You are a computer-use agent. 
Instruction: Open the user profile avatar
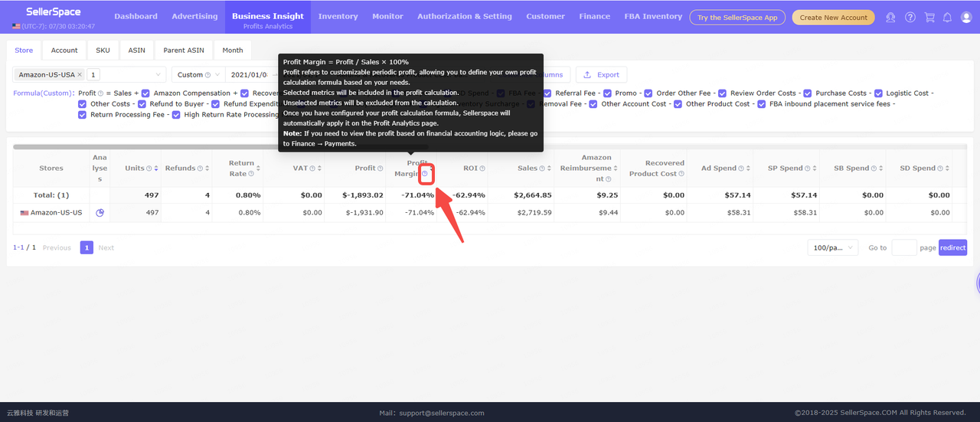click(x=966, y=17)
